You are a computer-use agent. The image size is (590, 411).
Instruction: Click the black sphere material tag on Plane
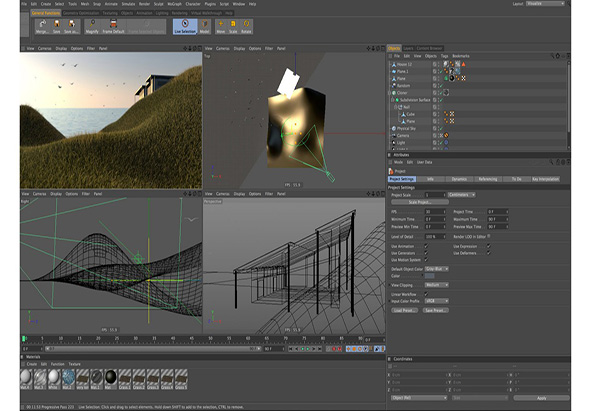pyautogui.click(x=452, y=78)
